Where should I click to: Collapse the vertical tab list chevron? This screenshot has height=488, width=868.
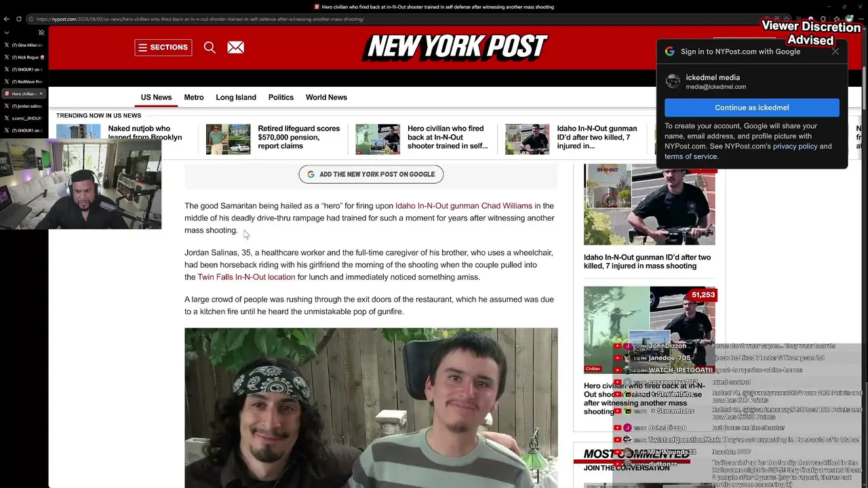(x=7, y=32)
